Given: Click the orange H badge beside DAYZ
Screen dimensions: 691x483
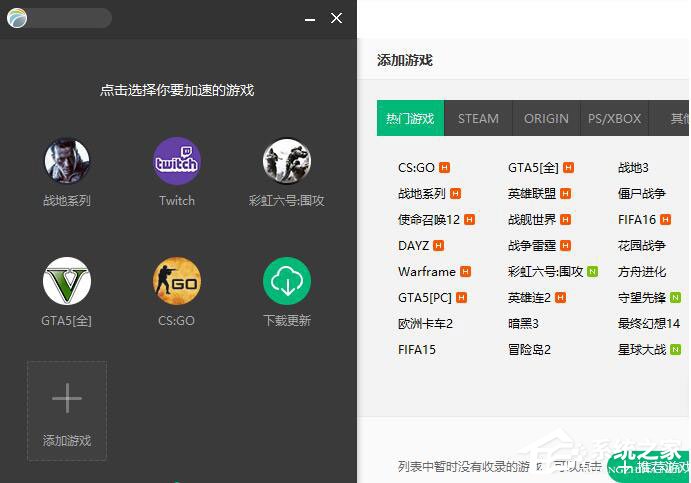Looking at the screenshot, I should point(438,245).
